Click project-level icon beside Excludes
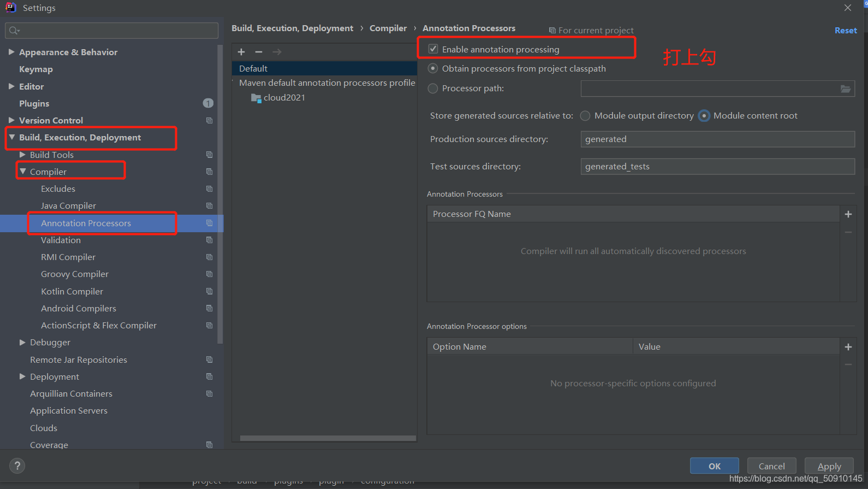Image resolution: width=868 pixels, height=489 pixels. tap(209, 188)
